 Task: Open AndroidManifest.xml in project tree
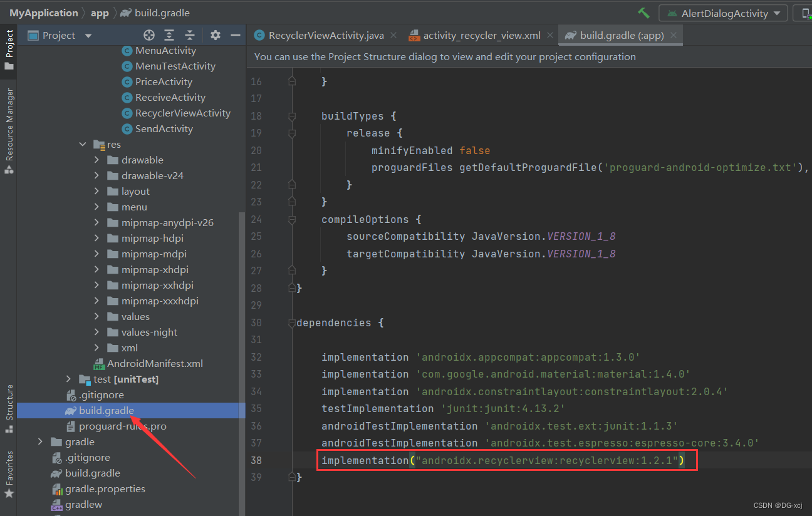pyautogui.click(x=148, y=364)
